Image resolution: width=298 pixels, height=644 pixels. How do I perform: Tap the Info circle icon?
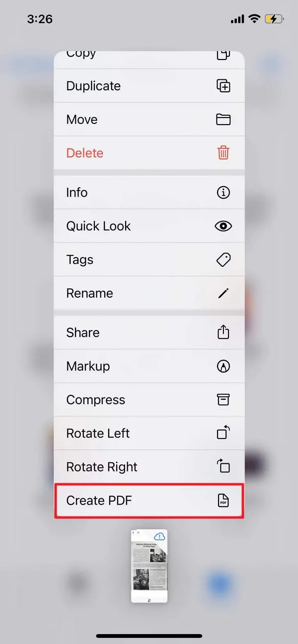[x=223, y=193]
